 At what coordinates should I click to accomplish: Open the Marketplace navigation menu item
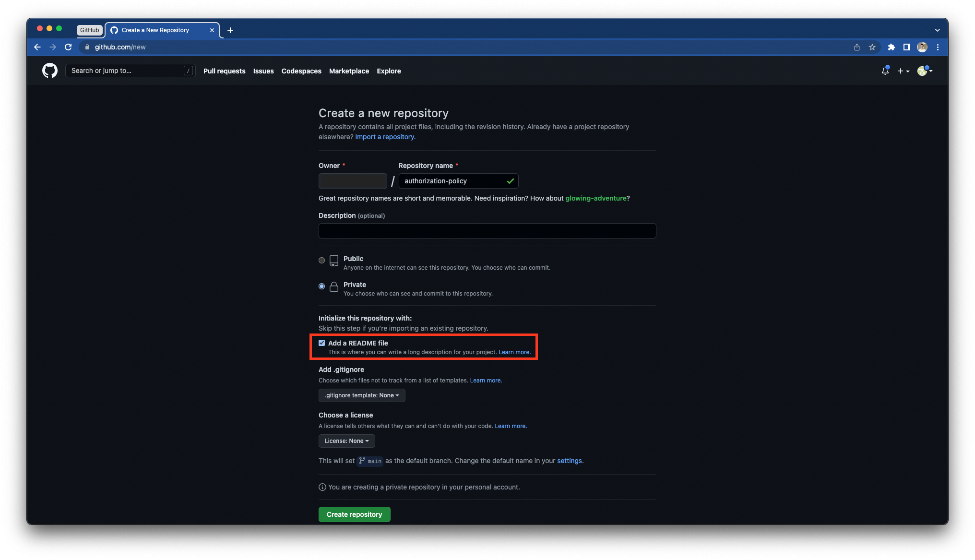[349, 71]
